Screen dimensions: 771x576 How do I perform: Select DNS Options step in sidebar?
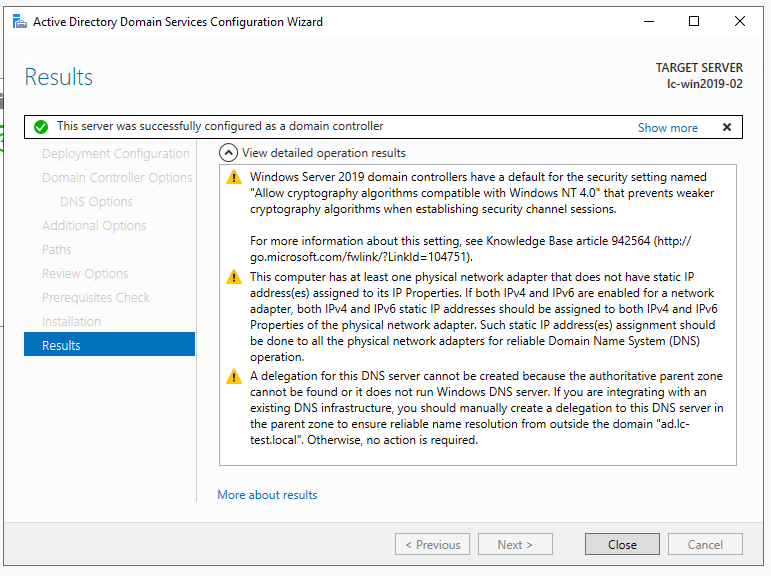tap(96, 202)
